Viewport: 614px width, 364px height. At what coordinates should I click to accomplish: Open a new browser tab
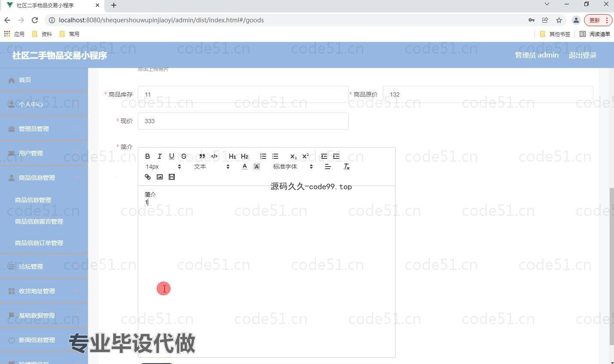114,5
